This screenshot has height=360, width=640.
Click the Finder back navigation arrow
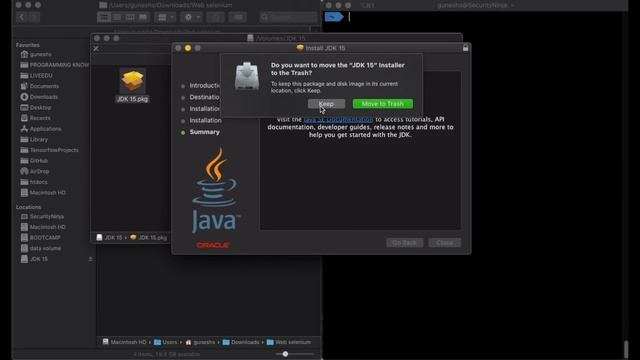coord(22,17)
